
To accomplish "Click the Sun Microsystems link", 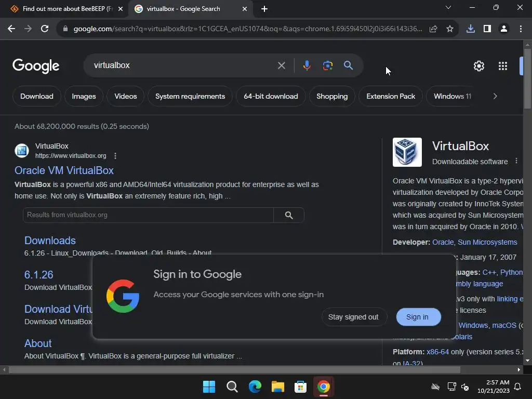I will pyautogui.click(x=487, y=242).
